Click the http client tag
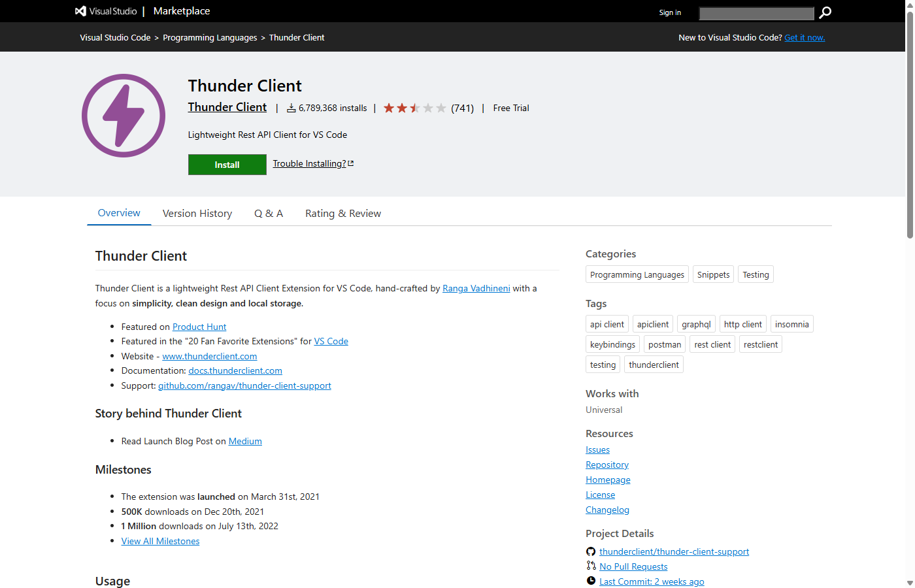This screenshot has height=588, width=915. (x=743, y=324)
